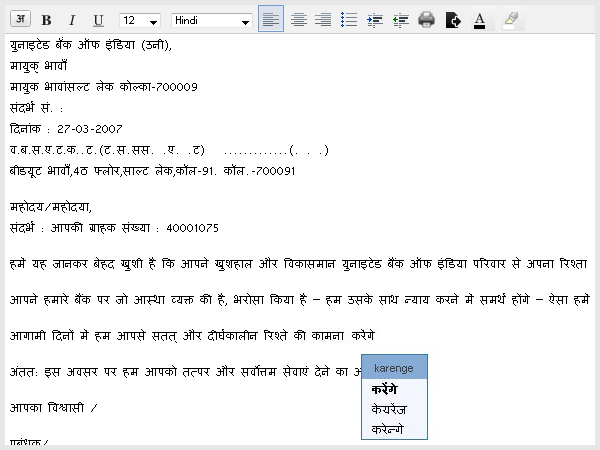Open the font size 12 dropdown
The width and height of the screenshot is (600, 450).
[x=140, y=20]
